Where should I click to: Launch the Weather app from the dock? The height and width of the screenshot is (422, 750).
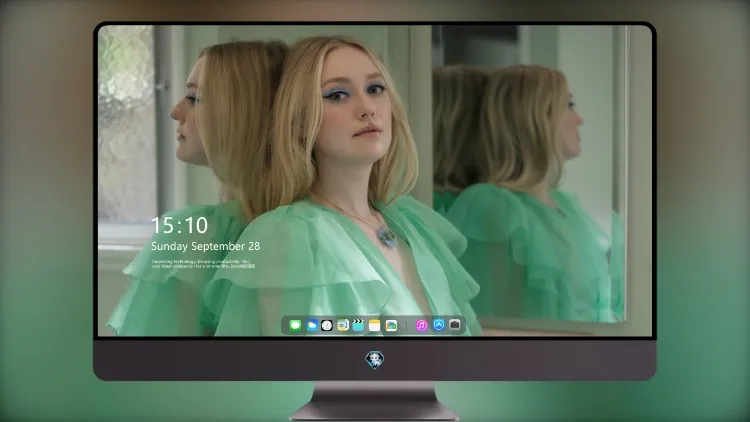tap(311, 325)
